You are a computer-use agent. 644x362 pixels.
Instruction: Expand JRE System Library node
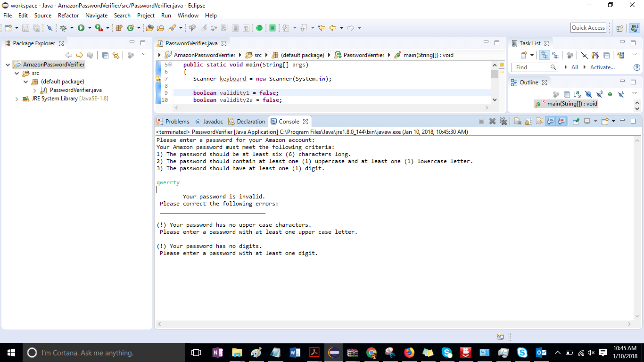click(x=17, y=99)
